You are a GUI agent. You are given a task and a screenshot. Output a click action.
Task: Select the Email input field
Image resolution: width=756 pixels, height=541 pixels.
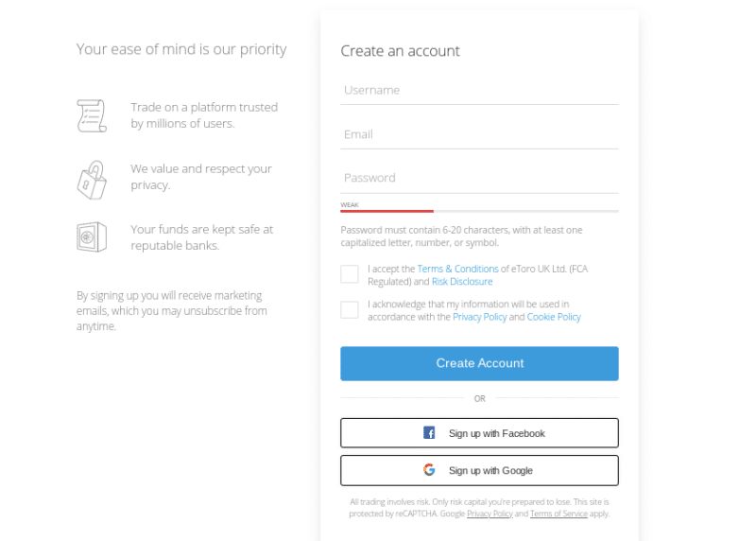(x=479, y=134)
